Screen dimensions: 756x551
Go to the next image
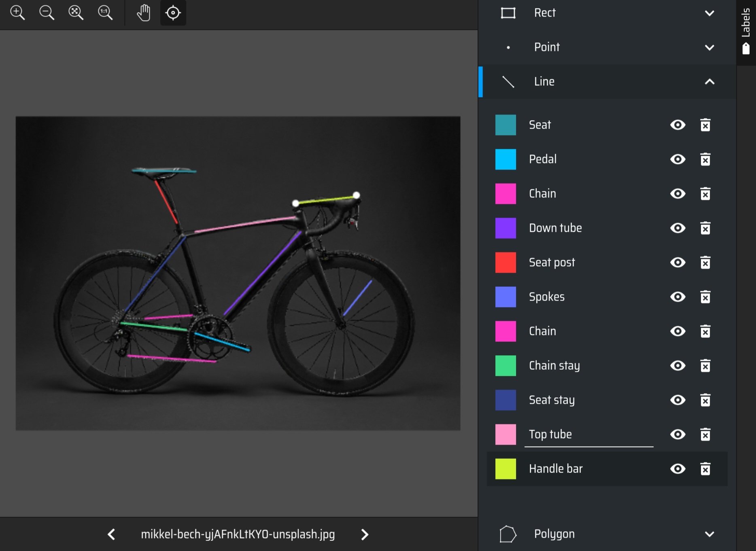(x=365, y=534)
